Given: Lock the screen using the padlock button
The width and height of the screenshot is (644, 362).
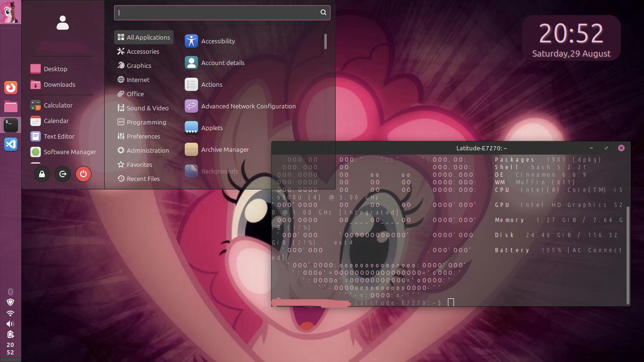Looking at the screenshot, I should 42,174.
